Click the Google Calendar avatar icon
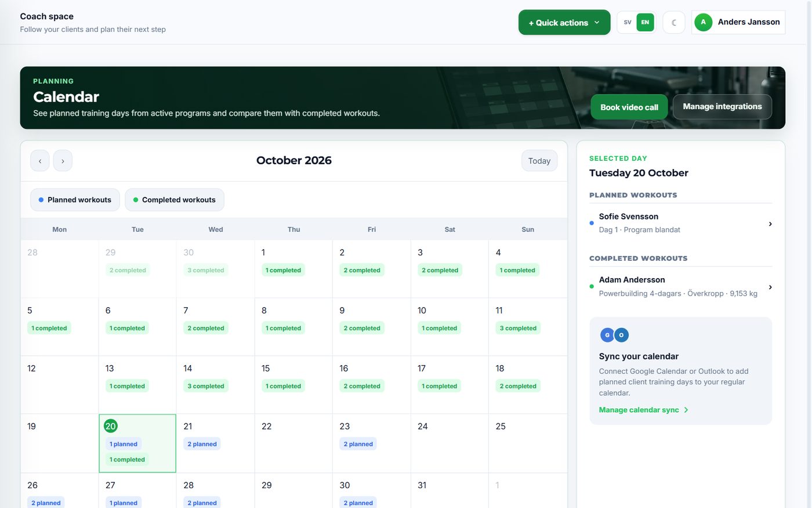Image resolution: width=812 pixels, height=508 pixels. (x=607, y=335)
